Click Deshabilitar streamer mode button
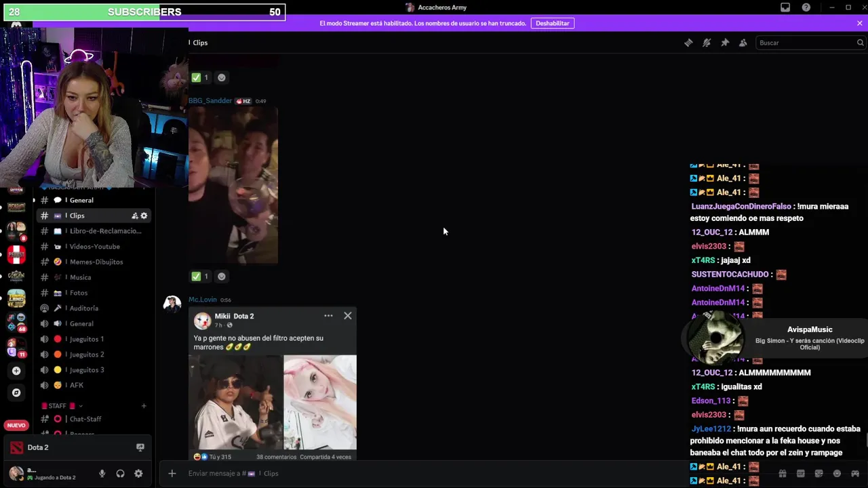Screen dimensions: 868x488 [x=553, y=23]
